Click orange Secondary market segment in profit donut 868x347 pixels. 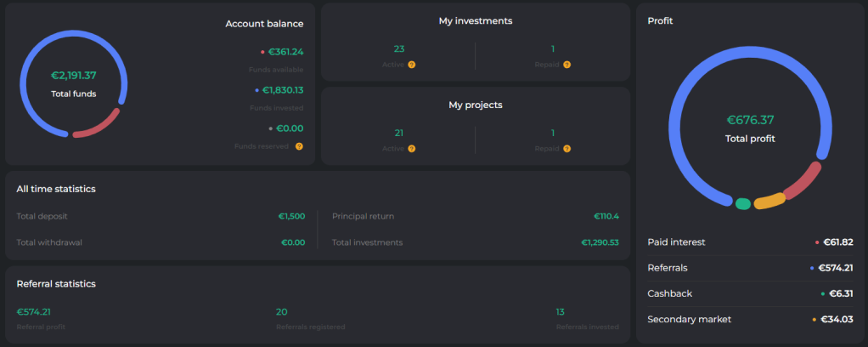[x=769, y=201]
